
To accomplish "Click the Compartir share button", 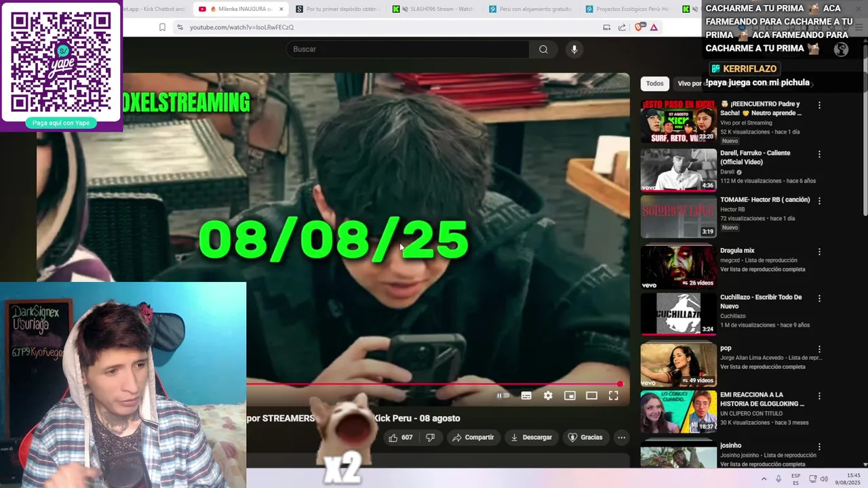I will click(473, 437).
